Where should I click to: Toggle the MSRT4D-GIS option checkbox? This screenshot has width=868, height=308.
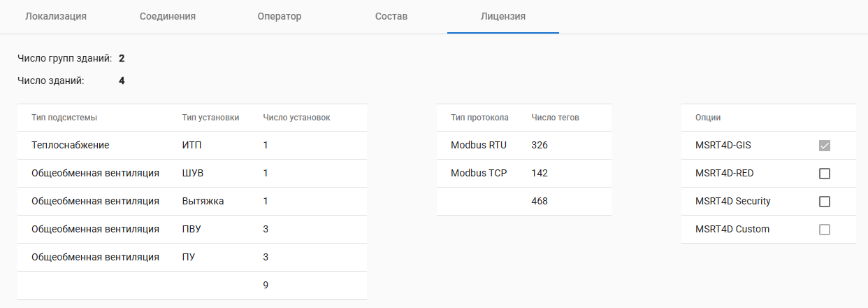825,146
